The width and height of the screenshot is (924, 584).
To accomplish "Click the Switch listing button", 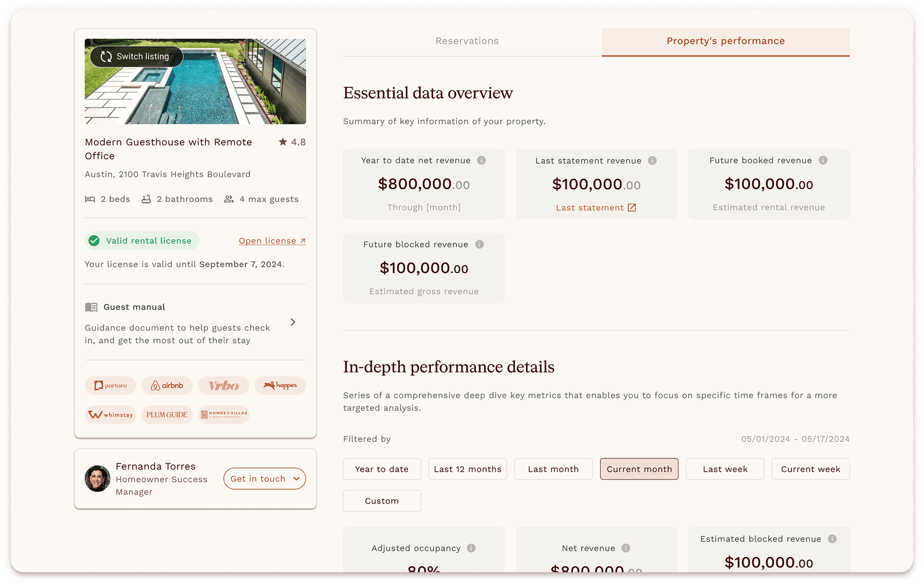I will pos(137,56).
